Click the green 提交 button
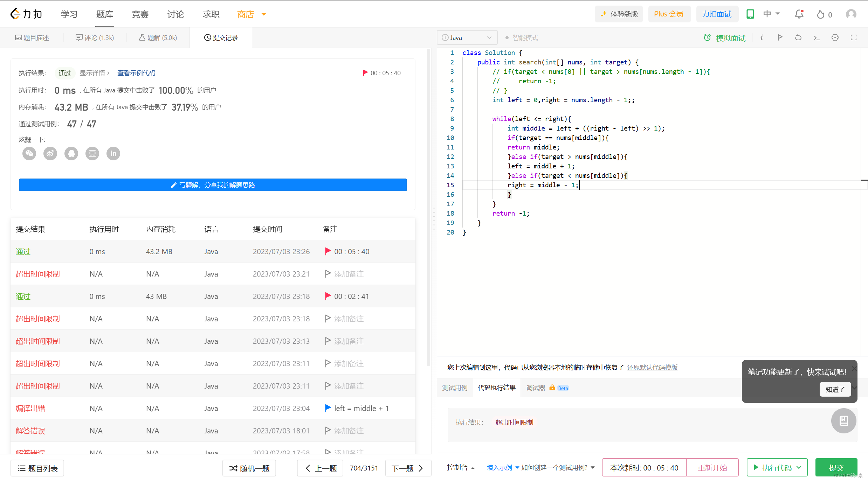868x481 pixels. click(x=836, y=467)
